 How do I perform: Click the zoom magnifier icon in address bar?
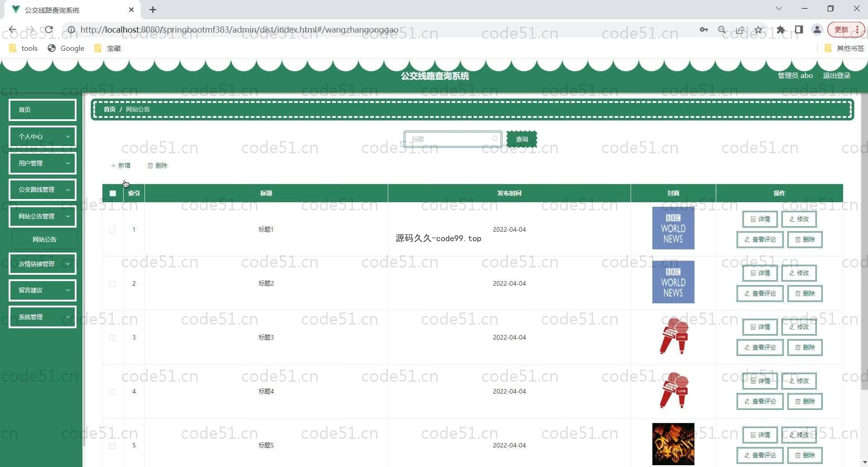(722, 29)
